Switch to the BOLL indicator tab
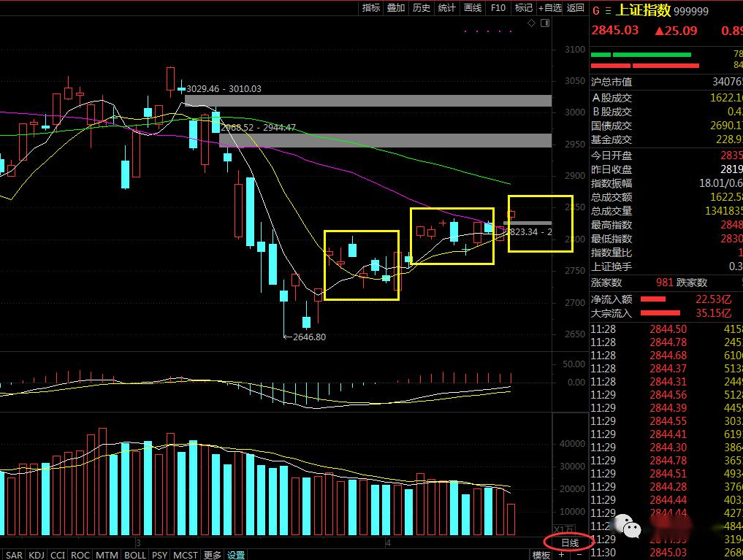Screen dimensions: 743x560 coord(135,555)
